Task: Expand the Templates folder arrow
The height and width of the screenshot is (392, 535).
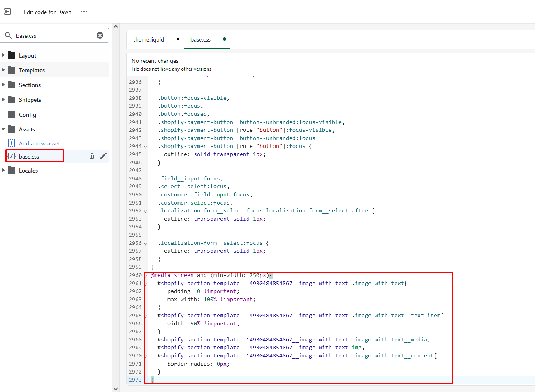Action: tap(3, 70)
